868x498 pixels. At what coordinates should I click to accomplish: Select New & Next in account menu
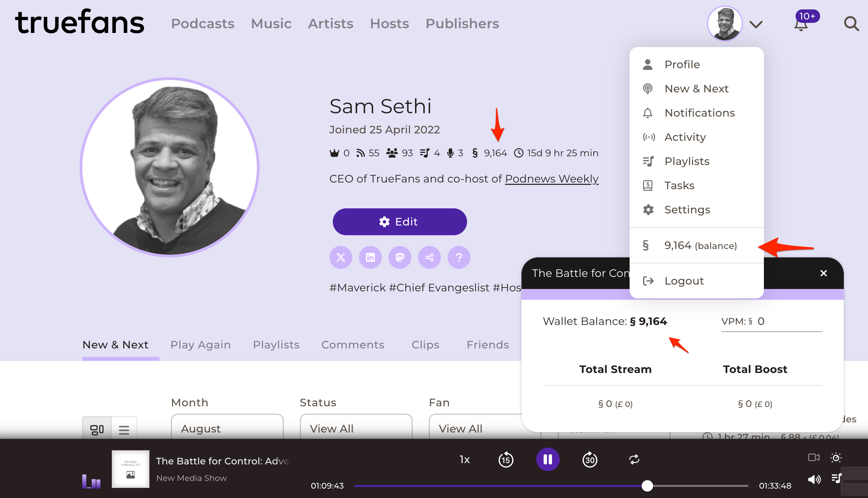coord(696,89)
